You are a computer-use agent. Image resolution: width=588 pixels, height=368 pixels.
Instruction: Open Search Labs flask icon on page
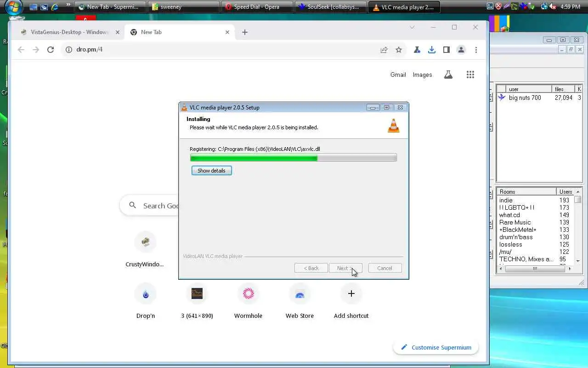[x=448, y=75]
